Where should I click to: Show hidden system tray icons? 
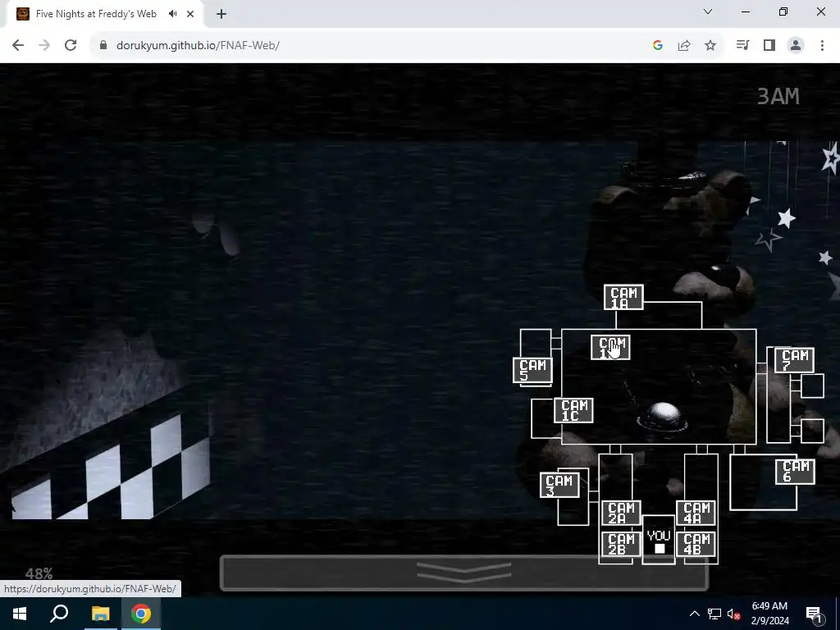pyautogui.click(x=694, y=614)
